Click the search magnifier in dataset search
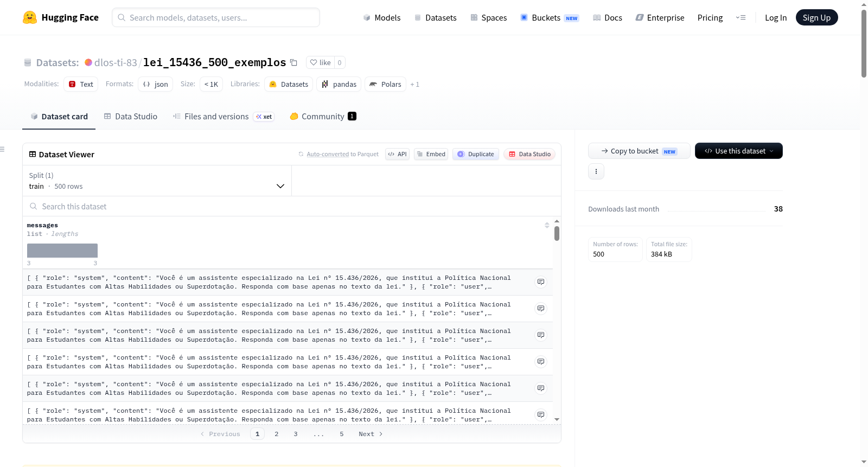Viewport: 868px width, 467px height. pyautogui.click(x=34, y=207)
